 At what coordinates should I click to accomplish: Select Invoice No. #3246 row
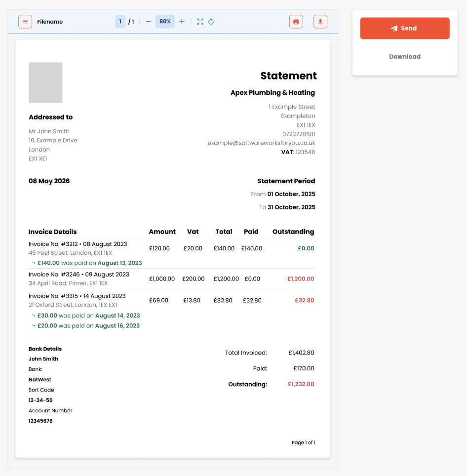point(171,279)
